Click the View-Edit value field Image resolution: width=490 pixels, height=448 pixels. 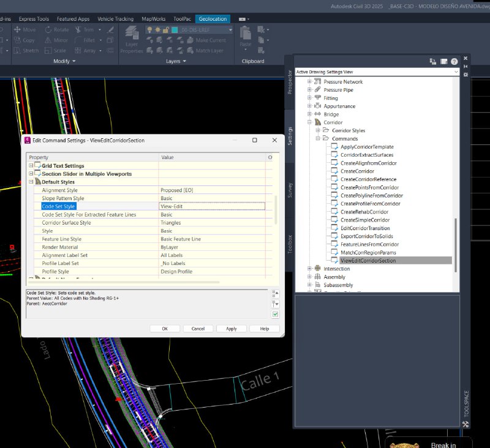212,206
